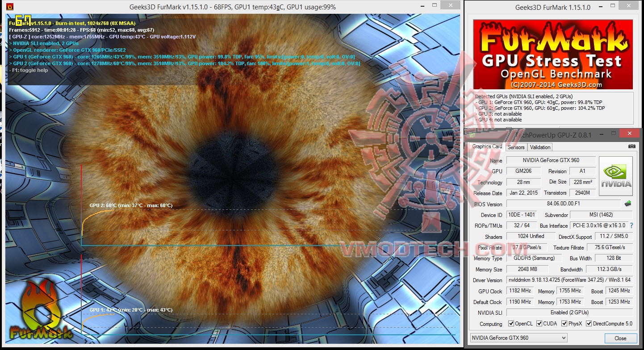Switch to the Sensors tab
The height and width of the screenshot is (350, 644).
coord(516,147)
